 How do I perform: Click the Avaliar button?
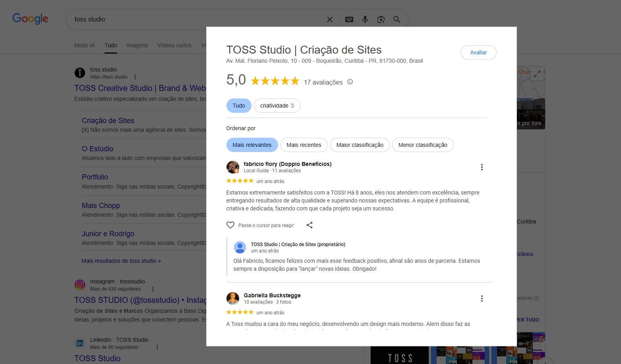(478, 52)
